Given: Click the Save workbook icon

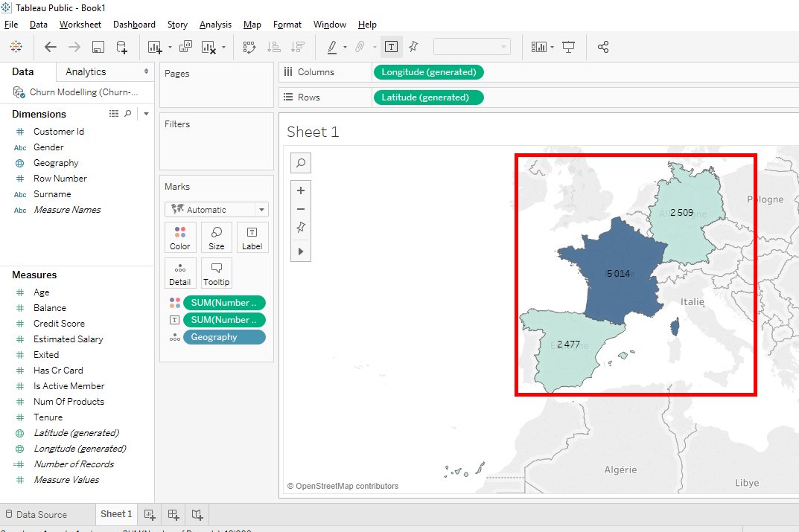Looking at the screenshot, I should coord(98,47).
